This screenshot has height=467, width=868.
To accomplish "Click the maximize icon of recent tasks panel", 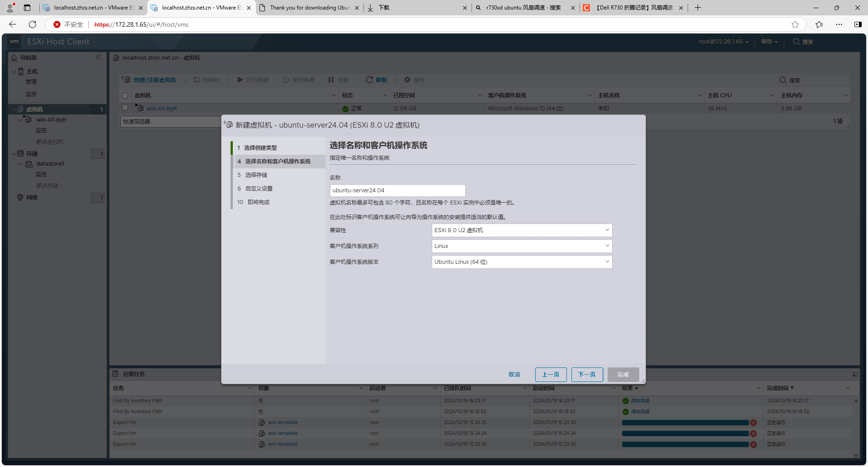I will (855, 374).
